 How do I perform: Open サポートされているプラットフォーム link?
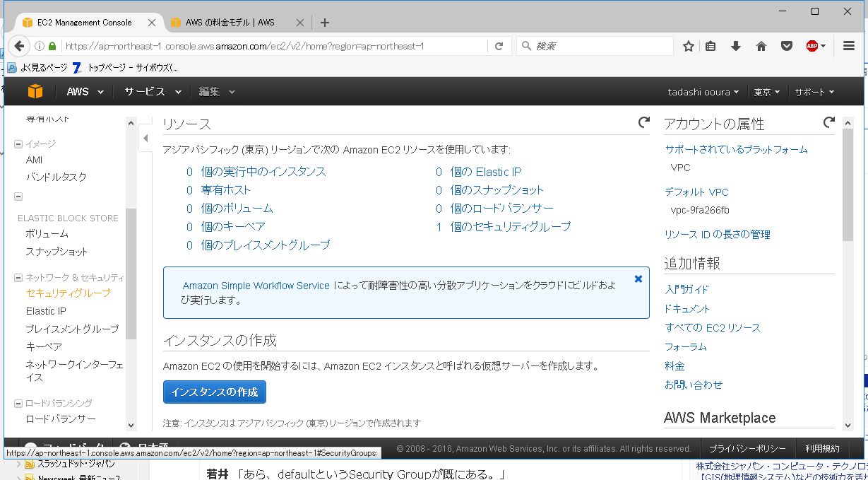736,149
